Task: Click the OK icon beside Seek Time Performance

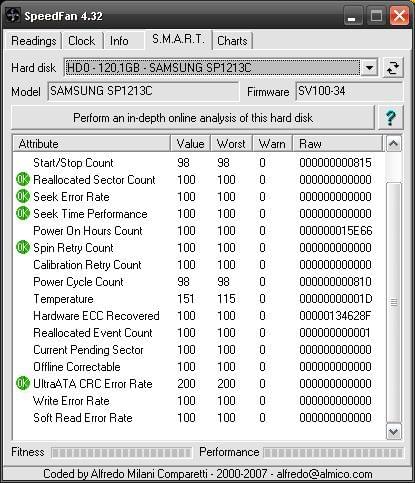Action: pyautogui.click(x=23, y=213)
